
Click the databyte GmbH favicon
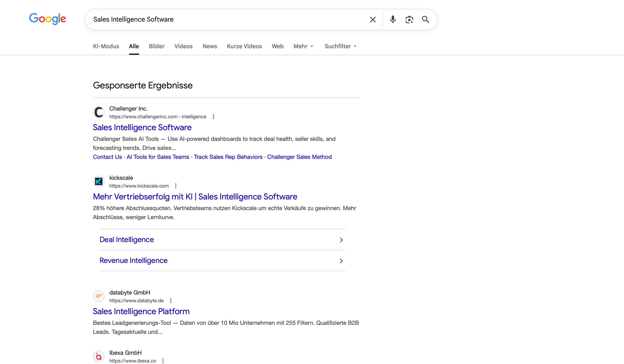(99, 296)
